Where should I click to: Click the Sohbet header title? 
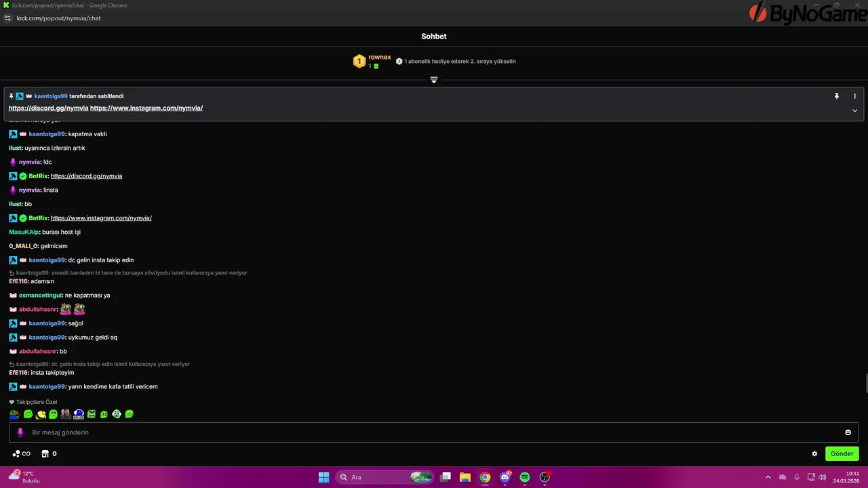coord(434,37)
